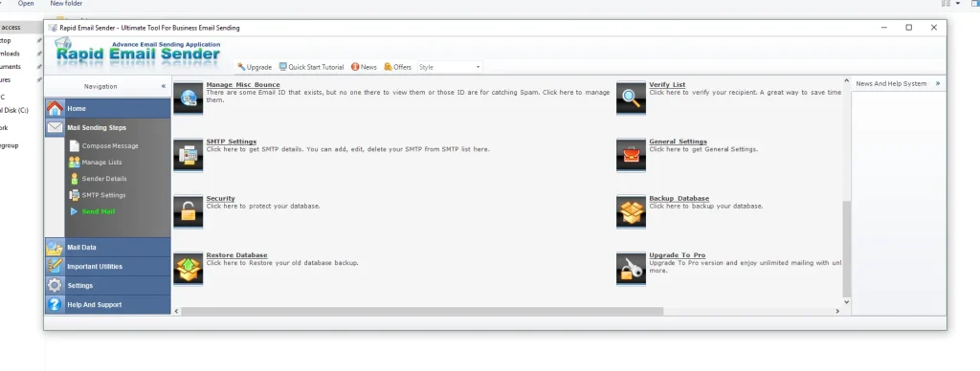Viewport: 980px width, 371px height.
Task: Click the Mail Data folder icon
Action: pyautogui.click(x=55, y=248)
